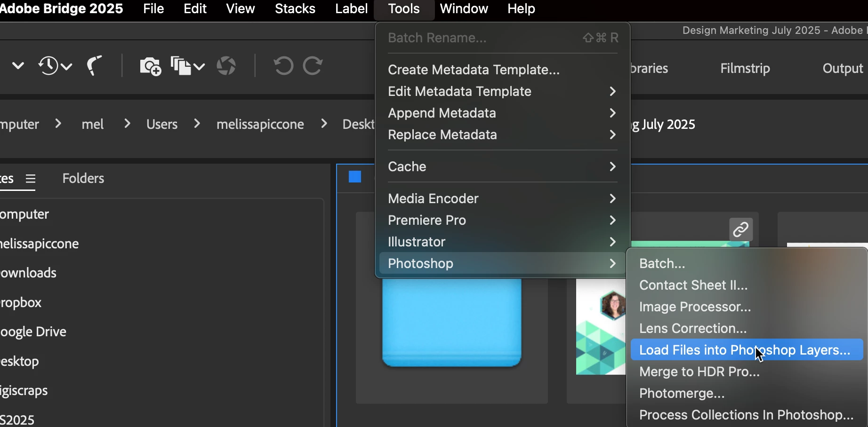The image size is (868, 427).
Task: Click the chevron after Users breadcrumb
Action: [x=197, y=124]
